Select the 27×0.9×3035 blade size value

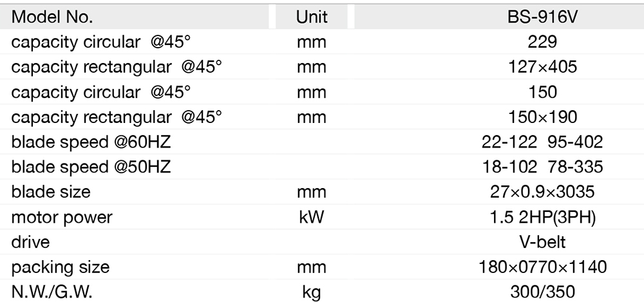pos(542,192)
